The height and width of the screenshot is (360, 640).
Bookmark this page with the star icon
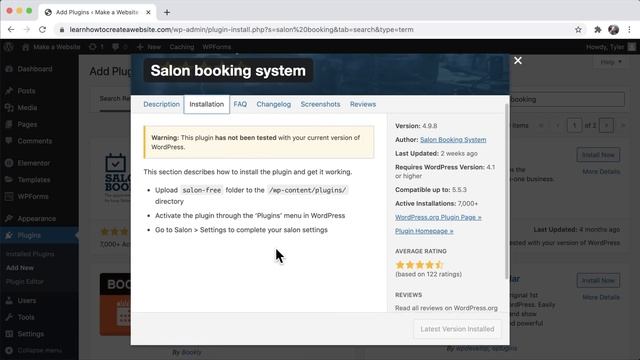click(x=578, y=29)
